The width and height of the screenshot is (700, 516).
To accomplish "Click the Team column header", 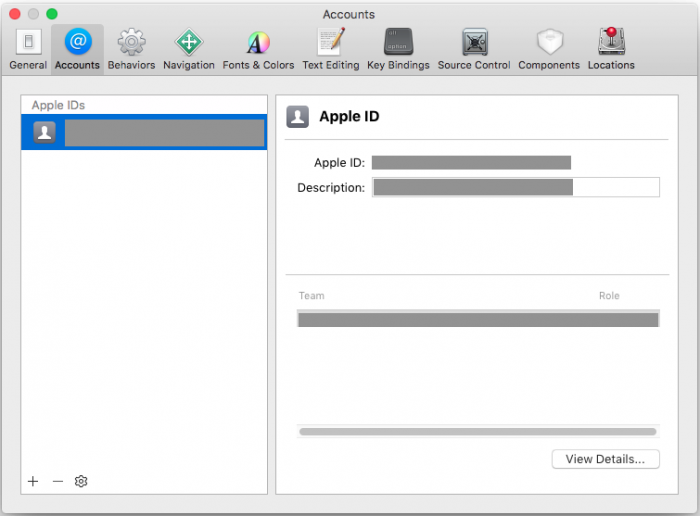I will [x=312, y=295].
